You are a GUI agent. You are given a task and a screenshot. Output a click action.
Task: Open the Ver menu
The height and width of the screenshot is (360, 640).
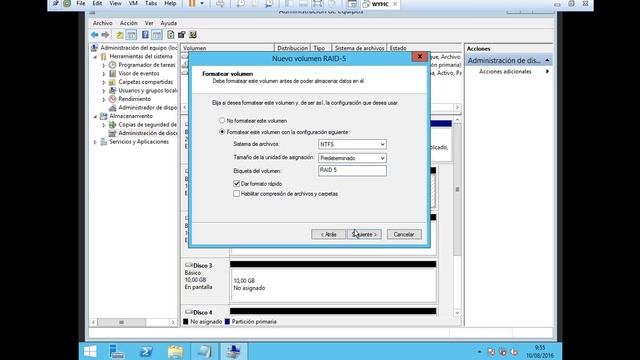click(x=149, y=23)
